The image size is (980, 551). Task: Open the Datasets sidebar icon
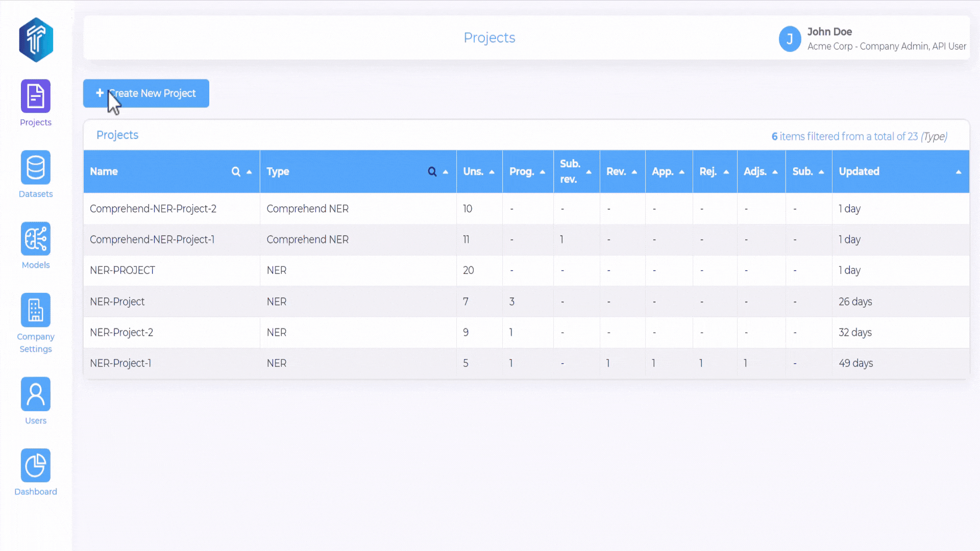click(x=36, y=167)
